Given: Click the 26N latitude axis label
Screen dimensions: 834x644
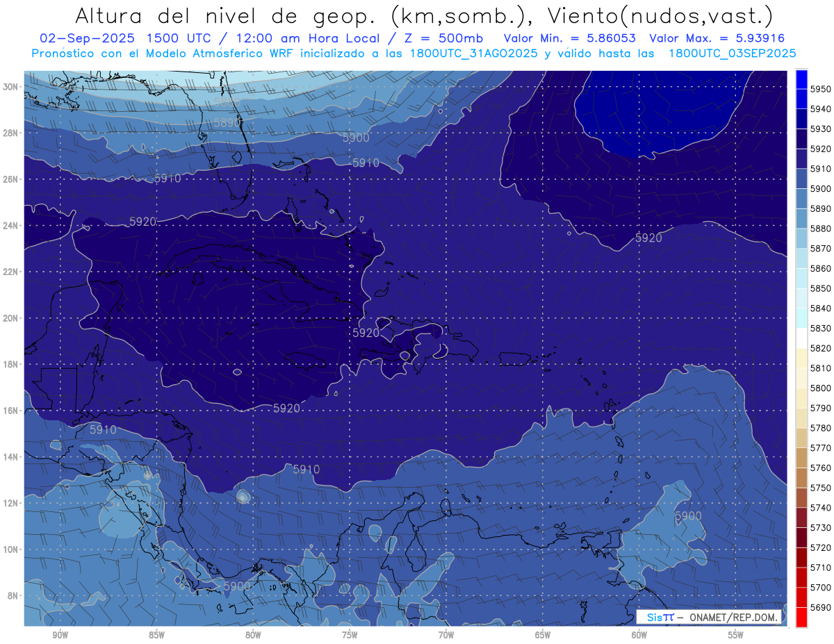Looking at the screenshot, I should [10, 179].
